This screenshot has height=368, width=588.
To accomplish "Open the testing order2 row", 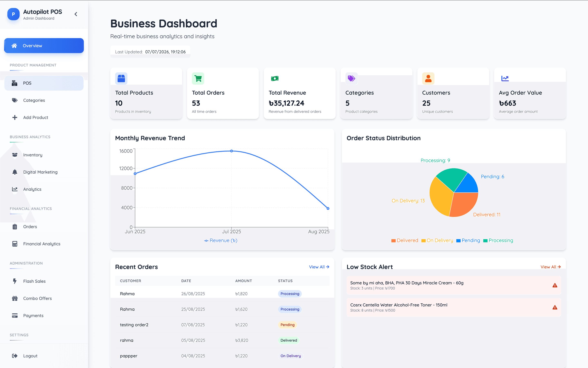I will pyautogui.click(x=222, y=325).
